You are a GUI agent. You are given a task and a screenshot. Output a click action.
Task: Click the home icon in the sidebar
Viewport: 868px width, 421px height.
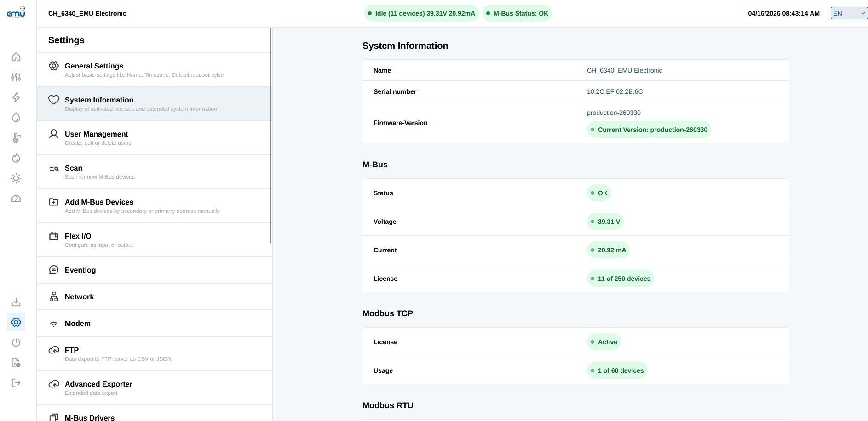pyautogui.click(x=16, y=57)
